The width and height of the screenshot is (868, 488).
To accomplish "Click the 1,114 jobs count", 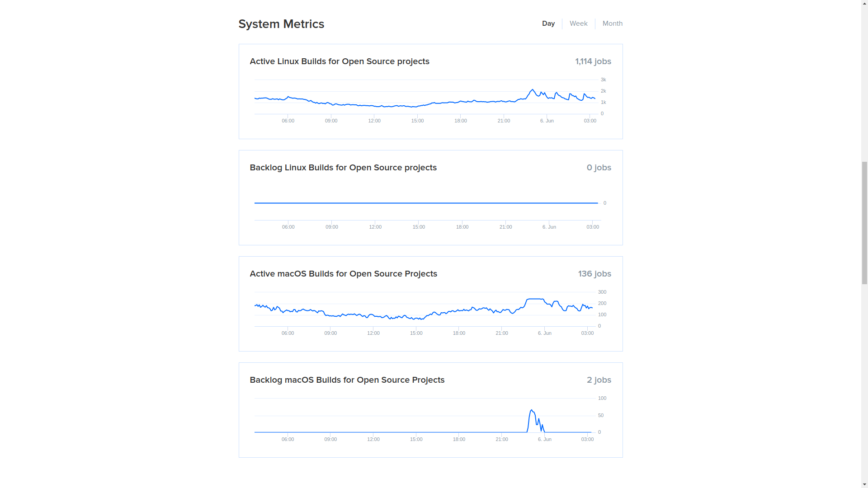I will (593, 61).
